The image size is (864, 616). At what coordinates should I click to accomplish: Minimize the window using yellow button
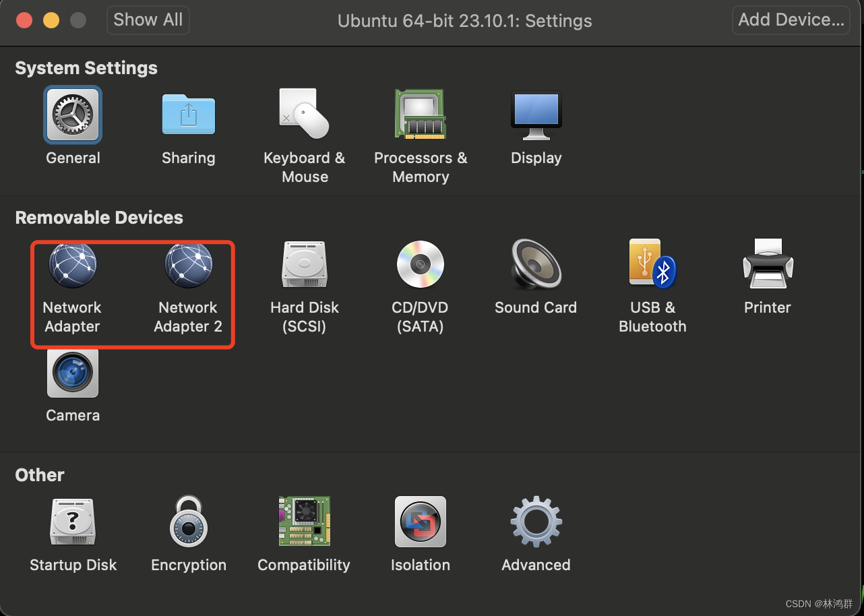tap(51, 20)
